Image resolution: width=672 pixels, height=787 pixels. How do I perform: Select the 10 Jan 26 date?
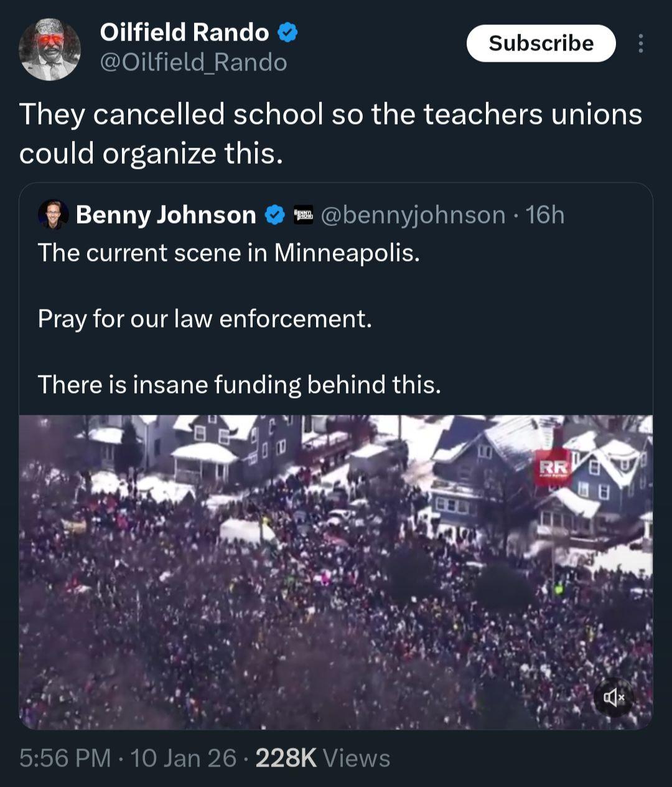point(184,758)
